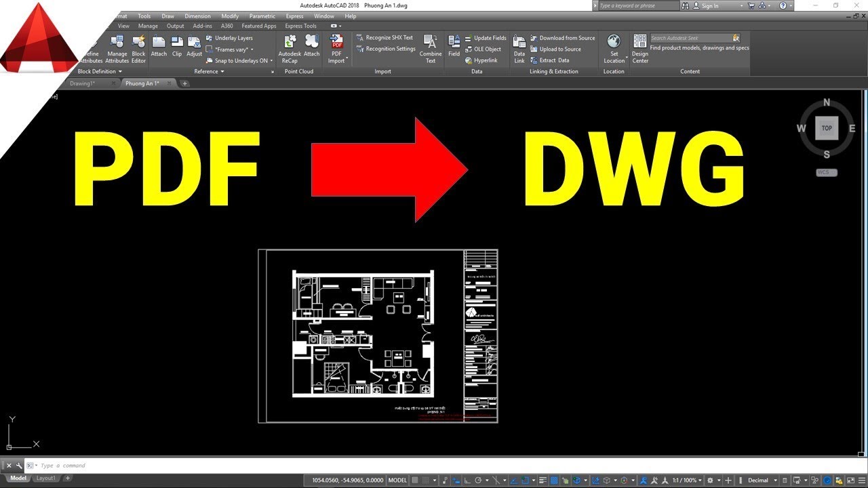Click Update Fields
Screen dimensions: 868x488
tap(485, 38)
